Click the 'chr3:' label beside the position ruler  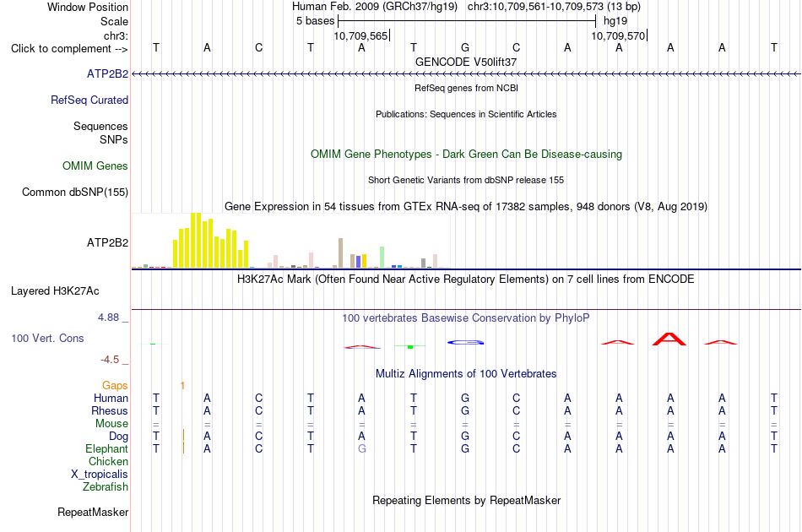pyautogui.click(x=117, y=35)
